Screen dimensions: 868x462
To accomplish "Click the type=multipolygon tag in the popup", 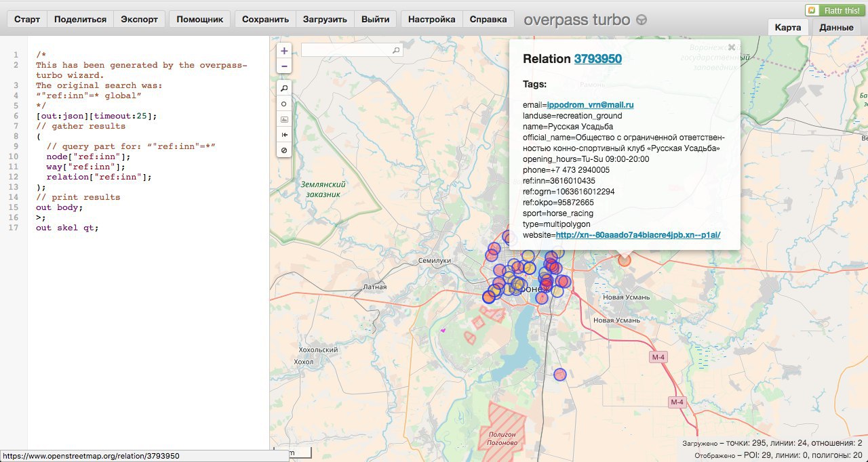I will coord(557,224).
